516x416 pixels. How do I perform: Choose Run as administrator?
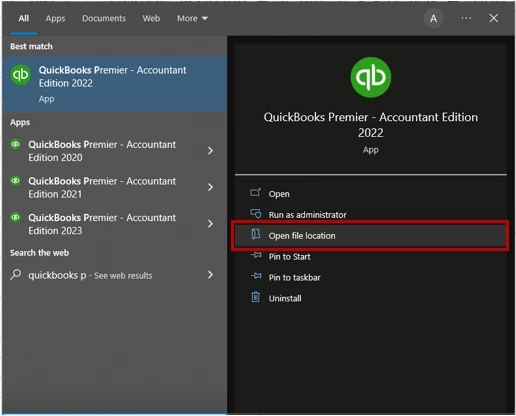click(308, 215)
